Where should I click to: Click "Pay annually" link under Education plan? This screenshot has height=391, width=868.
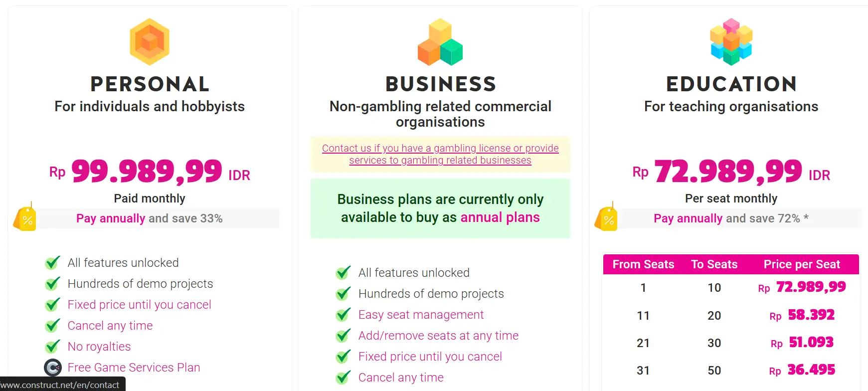pos(688,218)
